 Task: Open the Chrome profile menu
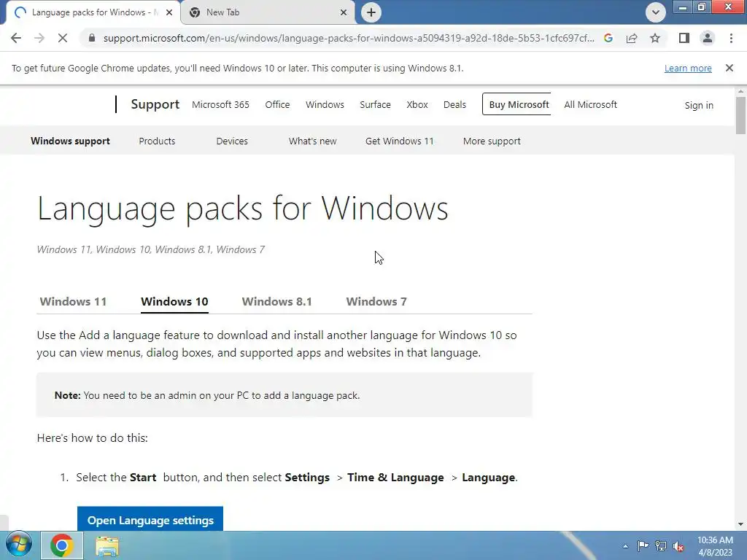(x=708, y=38)
